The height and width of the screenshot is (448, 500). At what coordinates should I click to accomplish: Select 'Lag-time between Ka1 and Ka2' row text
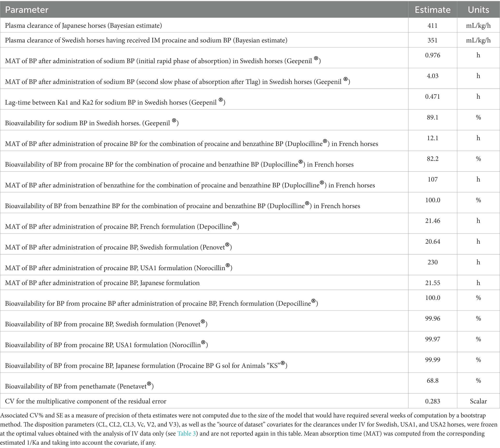(x=115, y=102)
